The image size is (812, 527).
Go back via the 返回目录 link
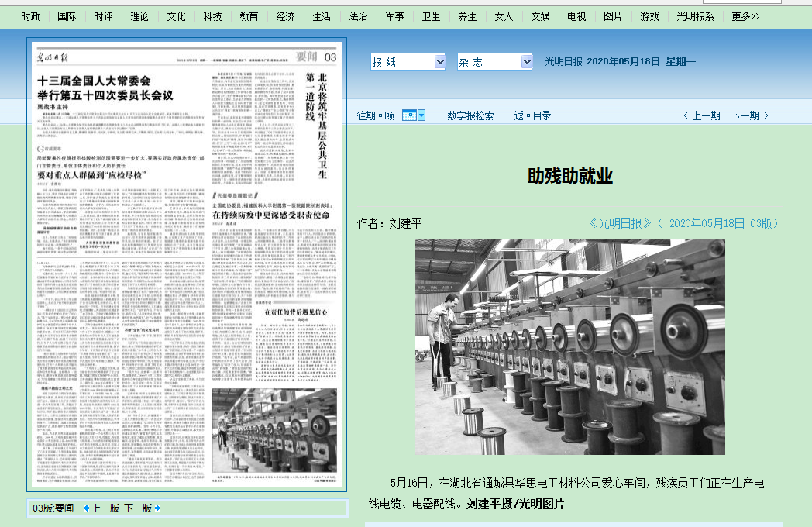point(532,115)
